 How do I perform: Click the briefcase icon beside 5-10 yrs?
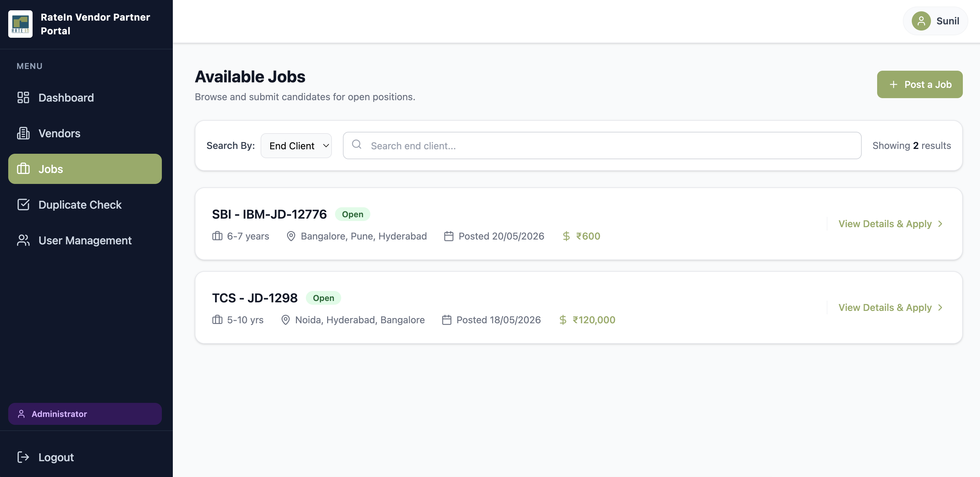click(x=217, y=320)
